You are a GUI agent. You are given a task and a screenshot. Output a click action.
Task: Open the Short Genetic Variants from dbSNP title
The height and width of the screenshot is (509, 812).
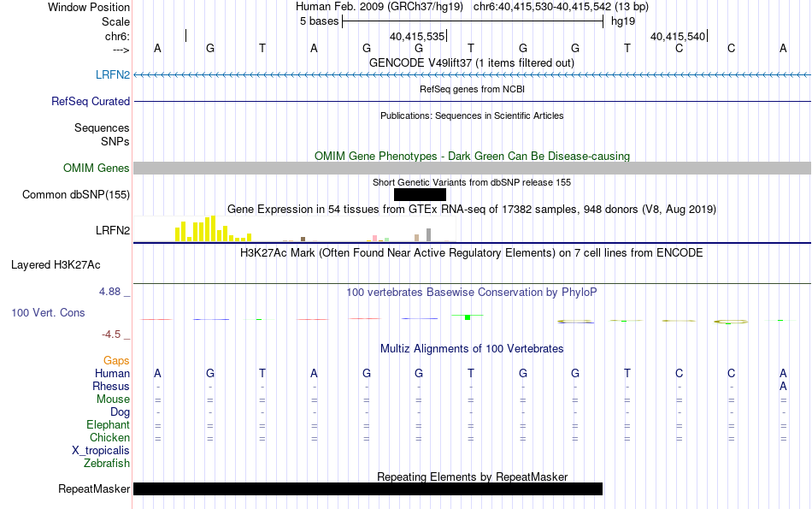(x=472, y=182)
